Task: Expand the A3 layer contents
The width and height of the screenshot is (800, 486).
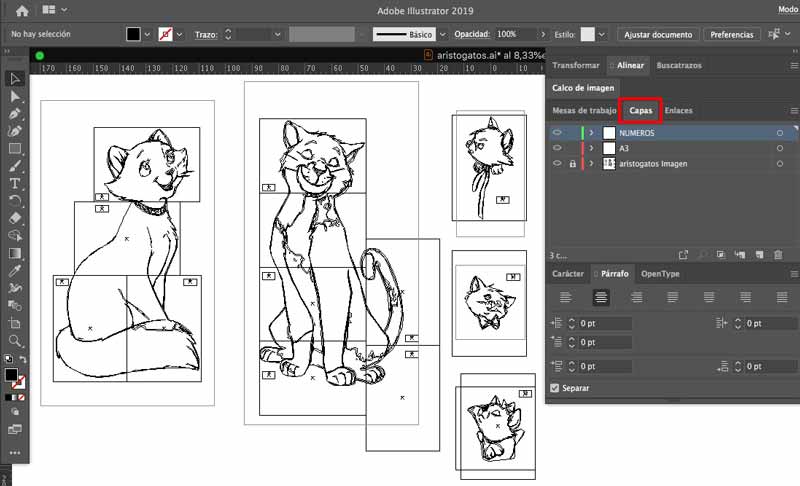Action: point(591,148)
